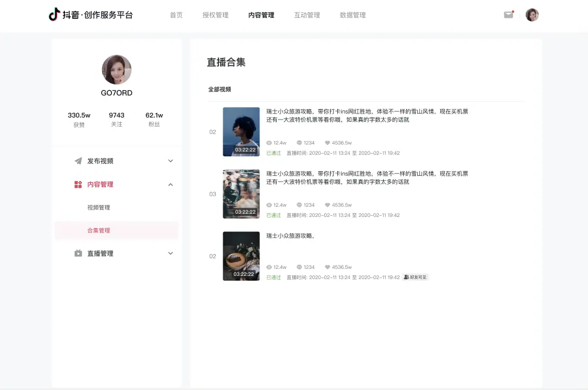Open 授权管理 in top navigation
The width and height of the screenshot is (588, 390).
216,15
